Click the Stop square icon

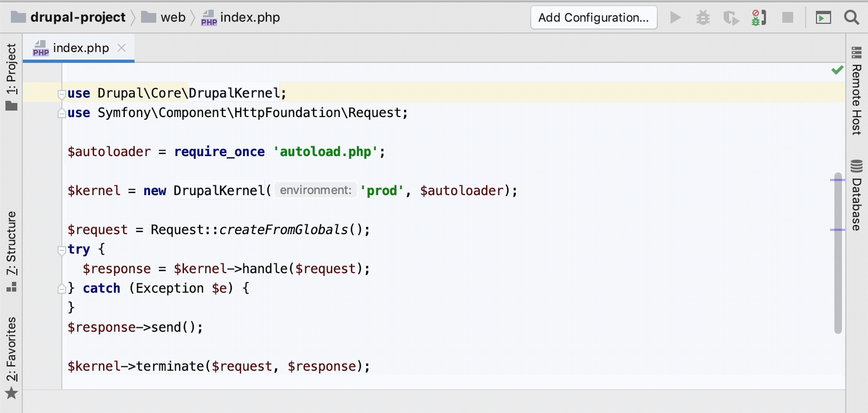(788, 18)
